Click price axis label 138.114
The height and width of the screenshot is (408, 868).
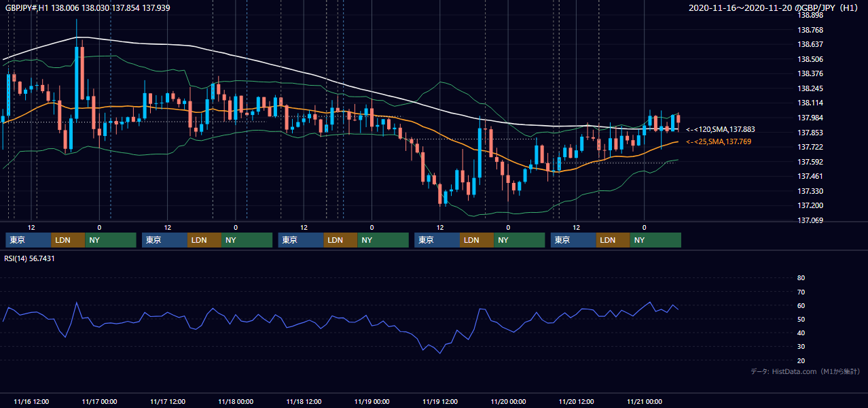[810, 103]
